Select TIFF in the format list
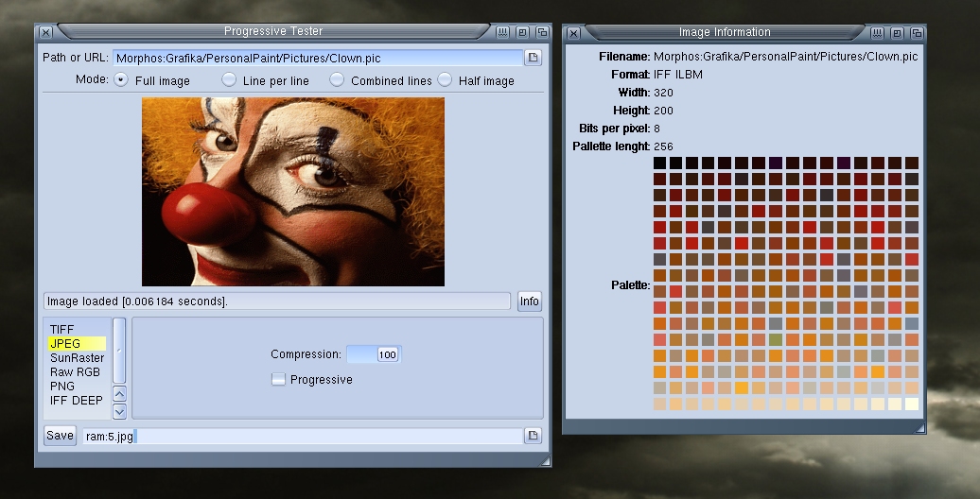Image resolution: width=980 pixels, height=499 pixels. click(62, 330)
